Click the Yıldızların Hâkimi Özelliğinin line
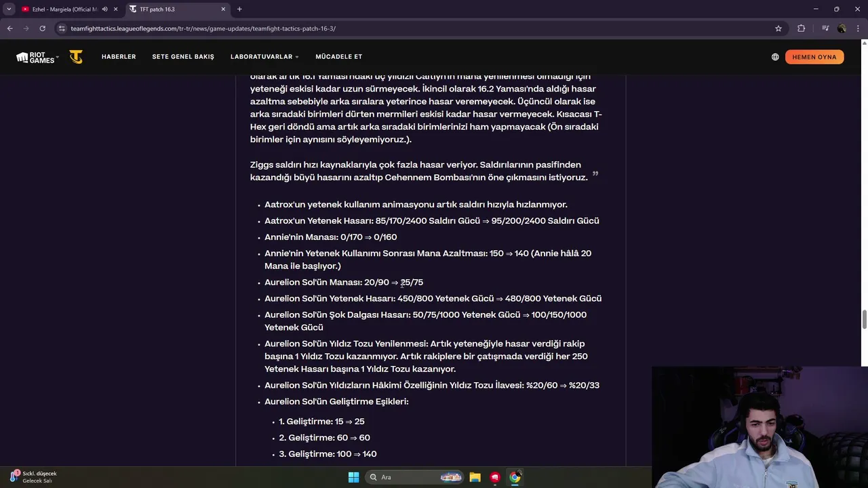 pos(432,386)
